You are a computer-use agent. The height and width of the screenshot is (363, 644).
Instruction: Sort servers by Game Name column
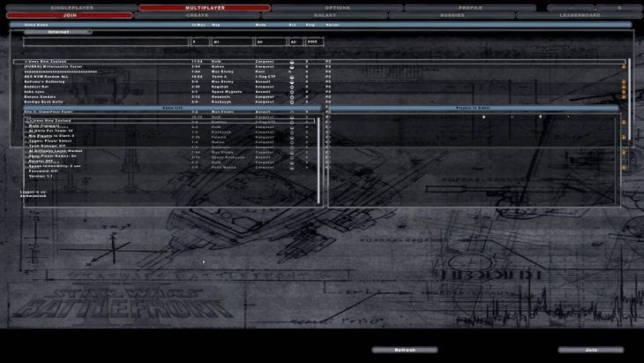36,25
